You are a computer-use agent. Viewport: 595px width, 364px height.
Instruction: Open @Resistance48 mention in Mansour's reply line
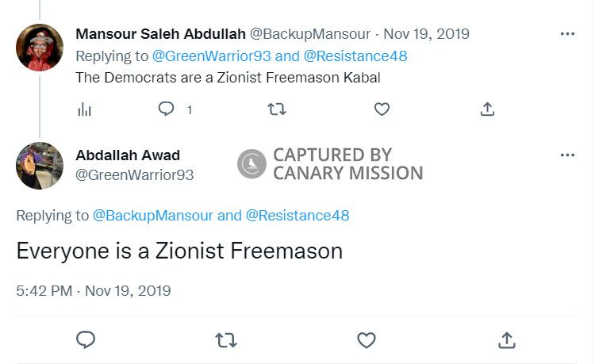click(x=355, y=56)
